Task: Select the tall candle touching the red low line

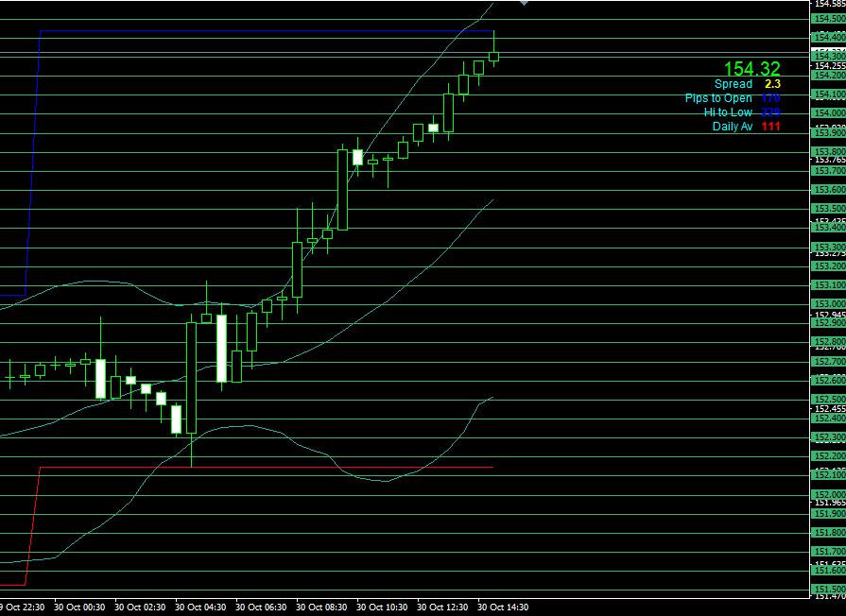Action: click(x=191, y=378)
